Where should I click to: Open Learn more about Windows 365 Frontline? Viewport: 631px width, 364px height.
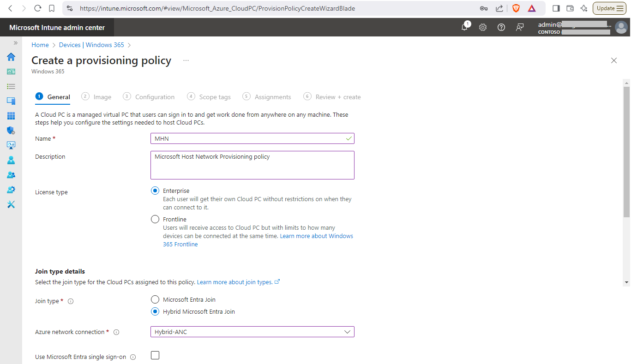[258, 240]
